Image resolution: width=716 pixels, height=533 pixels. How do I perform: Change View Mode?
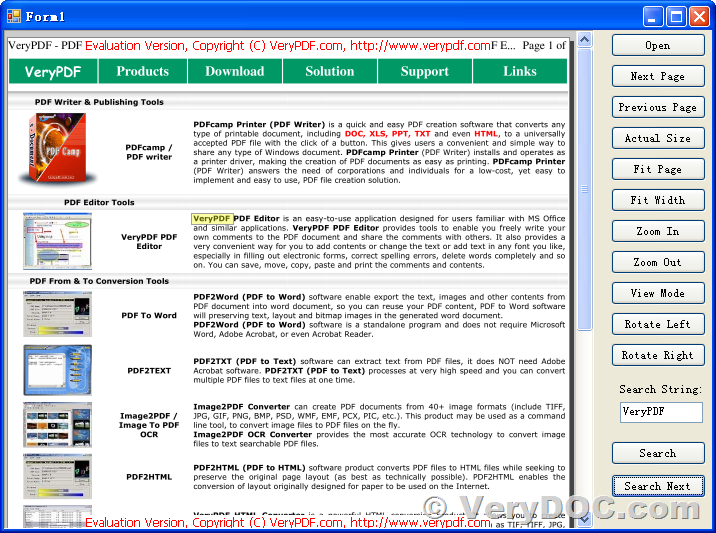pyautogui.click(x=658, y=293)
